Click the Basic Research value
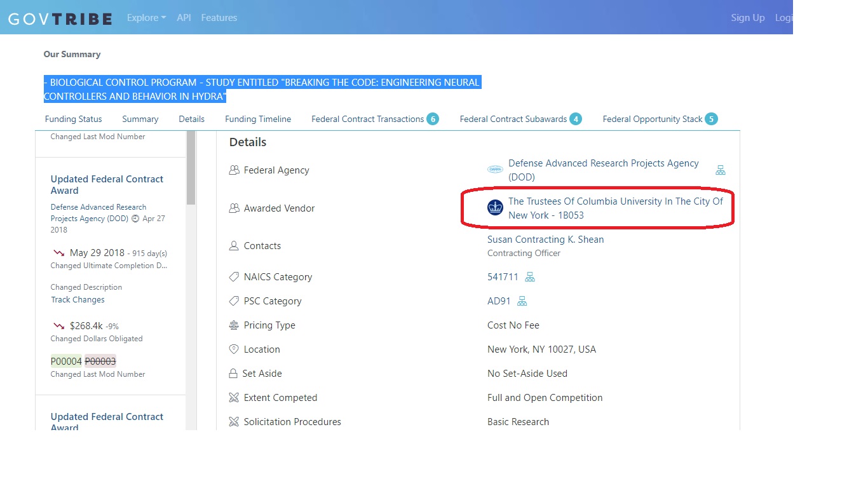 (x=519, y=422)
